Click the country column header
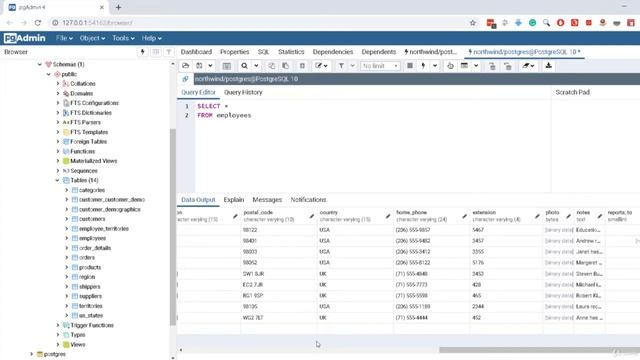Screen dimensions: 640x360 click(355, 216)
